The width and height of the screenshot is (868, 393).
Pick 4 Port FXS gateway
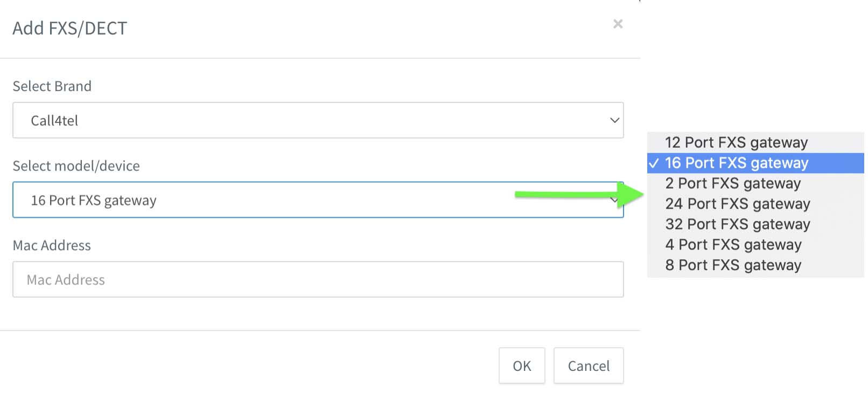(755, 245)
